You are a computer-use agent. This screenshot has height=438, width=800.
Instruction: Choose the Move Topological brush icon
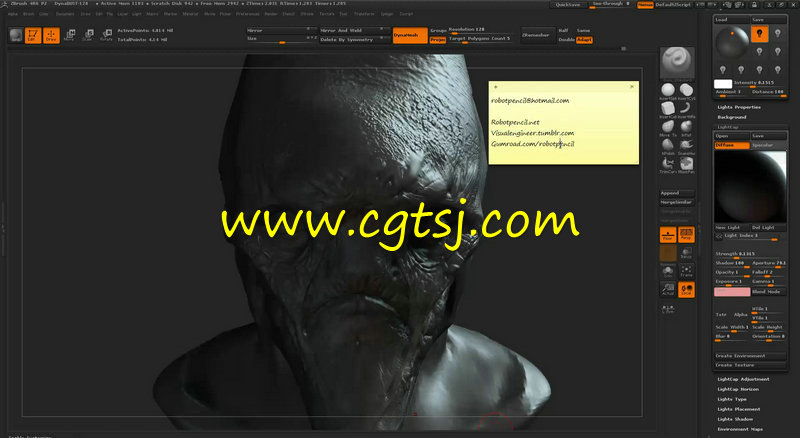(x=668, y=127)
